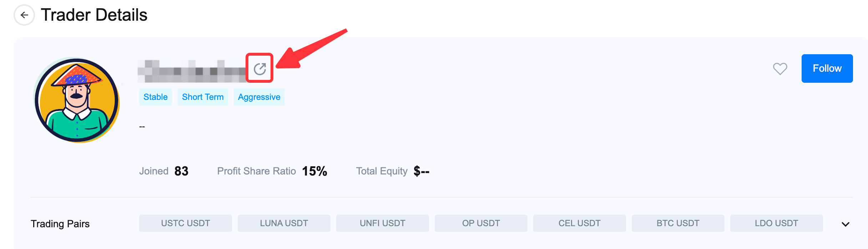The width and height of the screenshot is (868, 249).
Task: Choose the BTC USDT trading pair
Action: tap(678, 223)
